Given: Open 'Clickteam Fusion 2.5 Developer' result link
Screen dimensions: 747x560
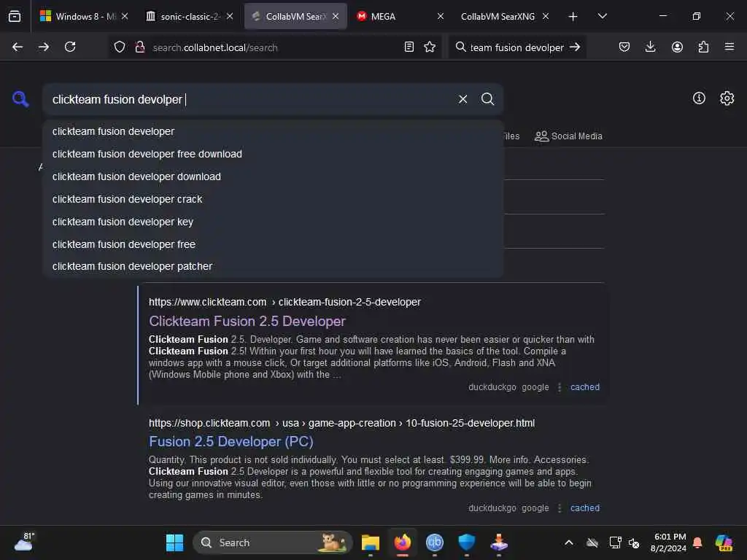Looking at the screenshot, I should (x=247, y=321).
